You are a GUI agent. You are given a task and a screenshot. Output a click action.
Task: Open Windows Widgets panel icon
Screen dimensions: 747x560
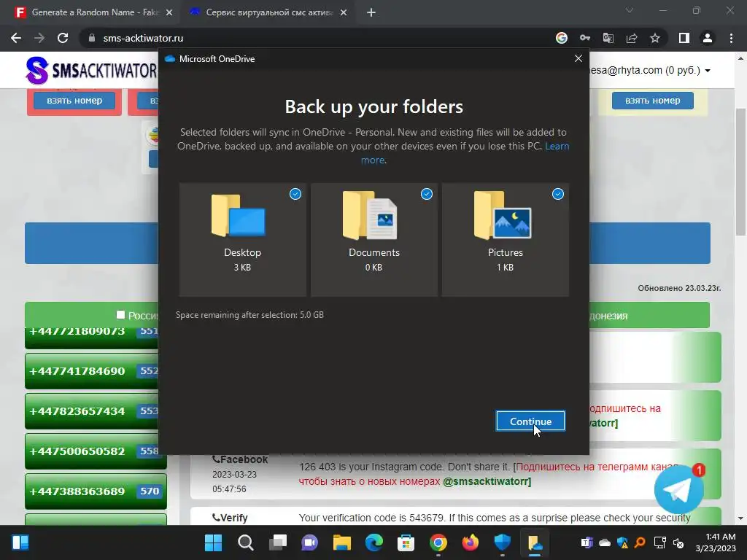[20, 542]
